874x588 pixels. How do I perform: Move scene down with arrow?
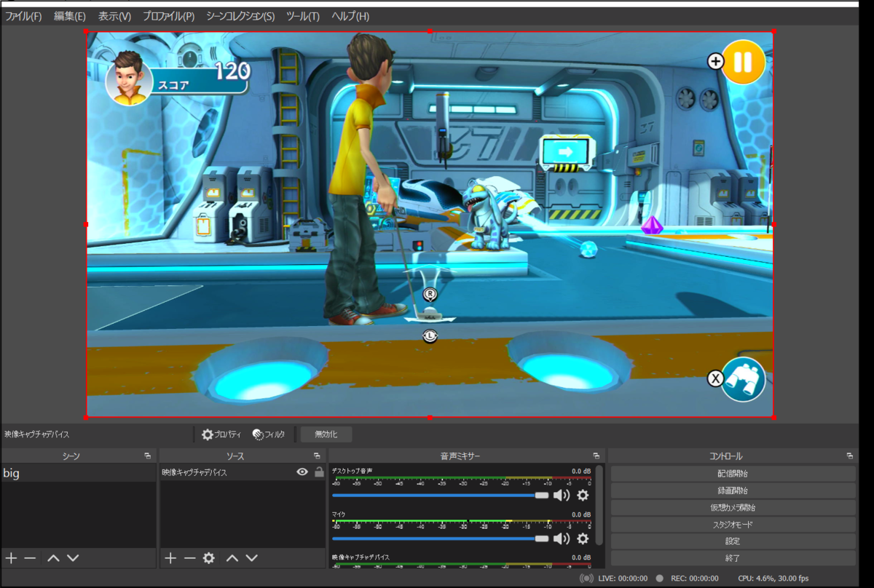[x=72, y=558]
